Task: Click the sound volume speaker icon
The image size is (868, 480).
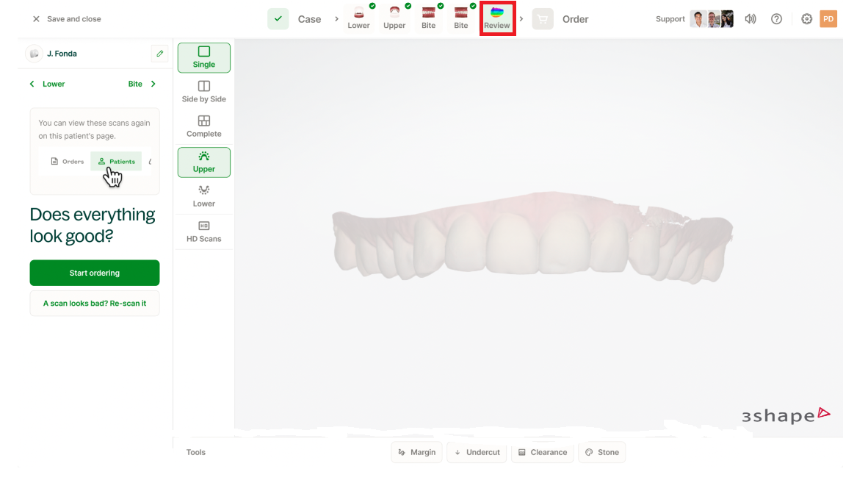Action: 750,19
